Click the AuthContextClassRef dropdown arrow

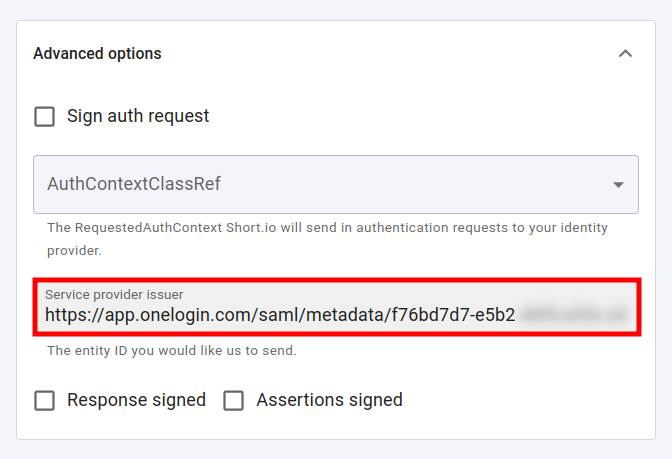click(x=618, y=185)
